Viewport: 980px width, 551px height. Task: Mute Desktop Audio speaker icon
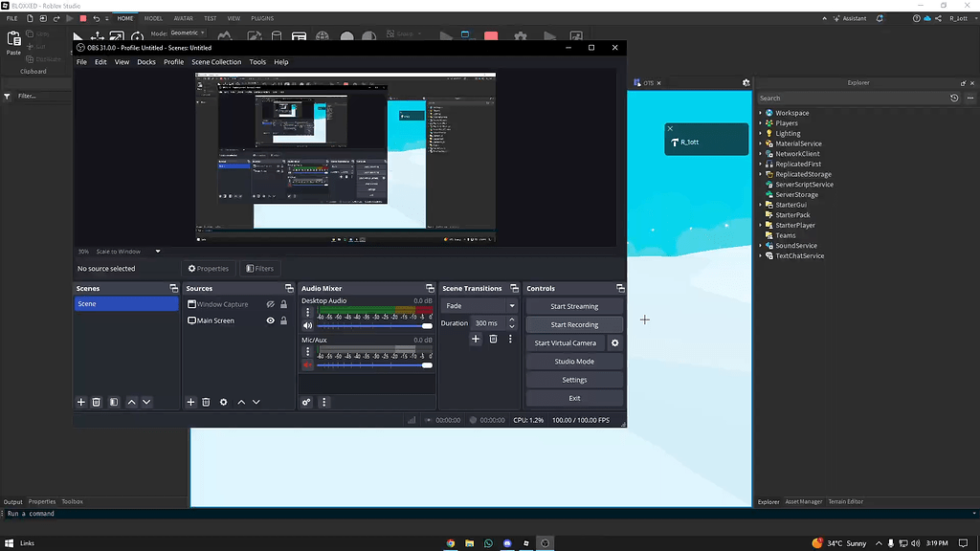[307, 326]
